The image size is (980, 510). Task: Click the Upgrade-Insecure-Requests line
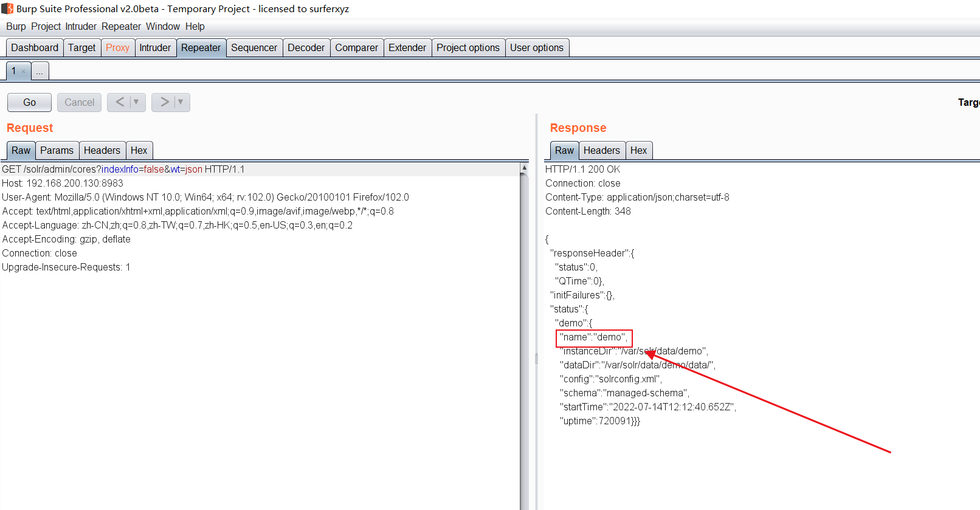(66, 267)
